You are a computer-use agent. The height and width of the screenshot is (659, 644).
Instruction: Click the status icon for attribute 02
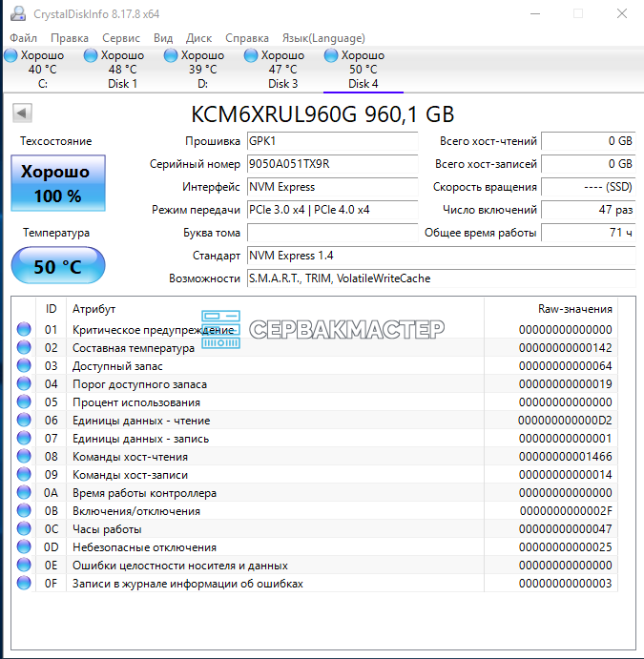[24, 347]
